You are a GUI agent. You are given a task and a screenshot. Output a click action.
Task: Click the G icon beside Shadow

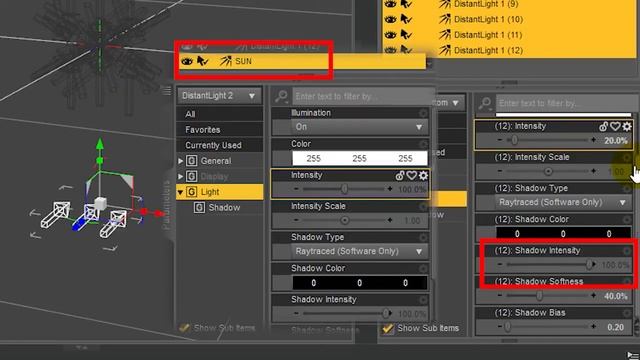pyautogui.click(x=199, y=207)
